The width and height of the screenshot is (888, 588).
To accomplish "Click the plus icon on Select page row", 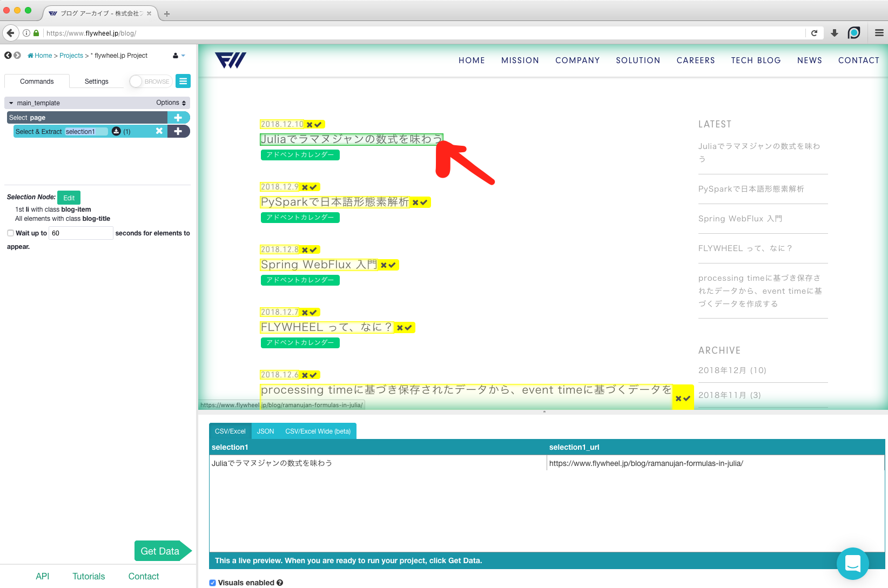I will click(x=178, y=117).
